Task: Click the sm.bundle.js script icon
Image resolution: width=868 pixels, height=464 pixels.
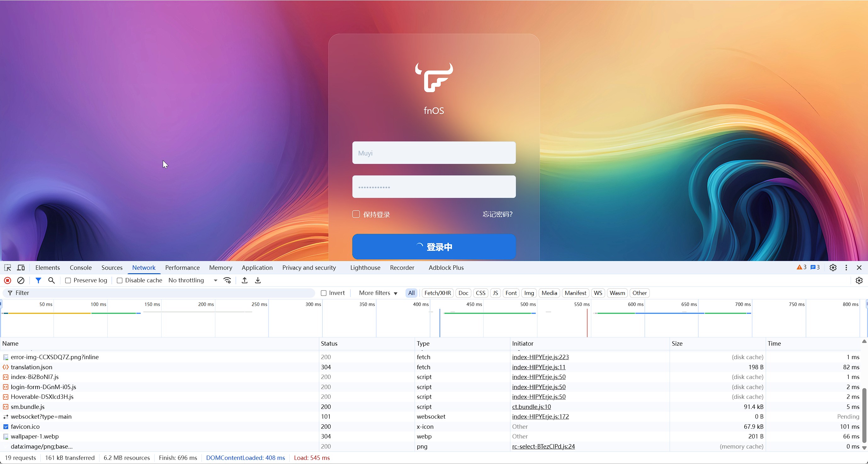Action: click(x=6, y=407)
